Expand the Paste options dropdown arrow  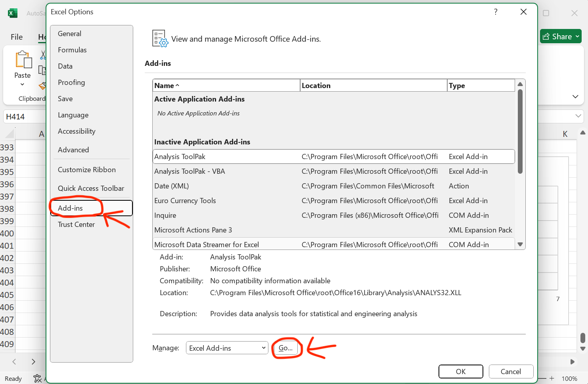(x=22, y=84)
